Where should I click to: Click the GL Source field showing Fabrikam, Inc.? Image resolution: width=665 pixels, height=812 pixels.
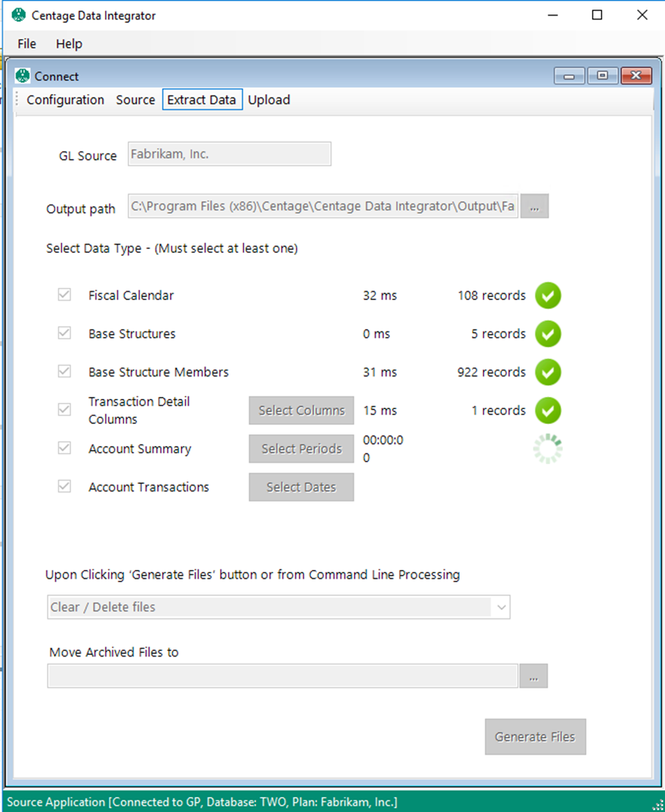tap(229, 154)
